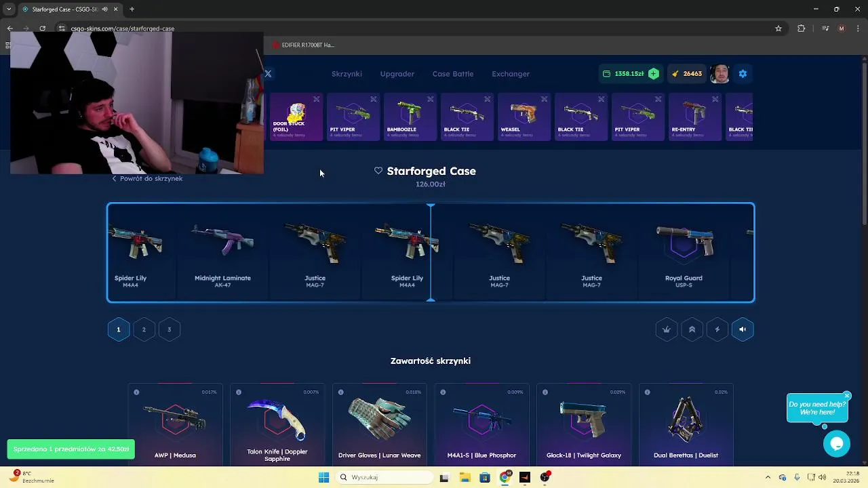Viewport: 868px width, 488px height.
Task: Toggle the case sound speaker button
Action: click(x=743, y=329)
